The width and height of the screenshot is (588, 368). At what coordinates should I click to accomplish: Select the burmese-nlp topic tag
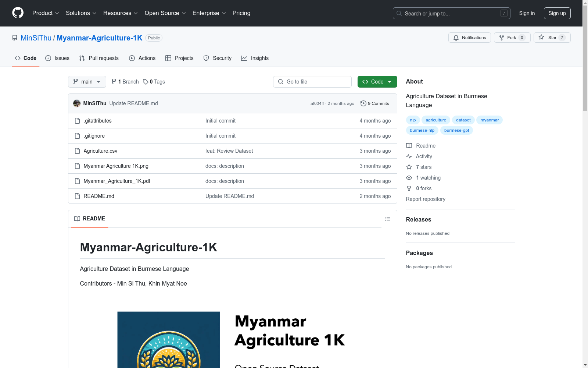[x=422, y=130]
